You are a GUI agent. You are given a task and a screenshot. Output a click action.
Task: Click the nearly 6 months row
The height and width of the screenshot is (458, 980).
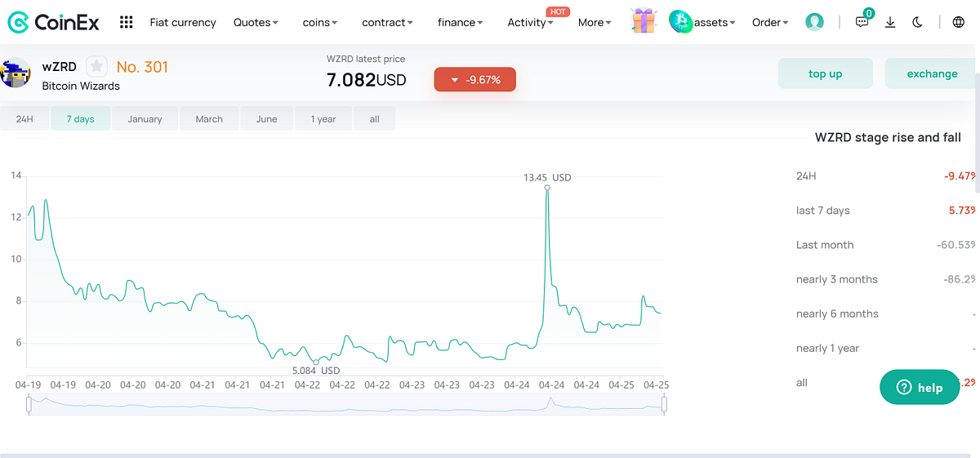[885, 313]
